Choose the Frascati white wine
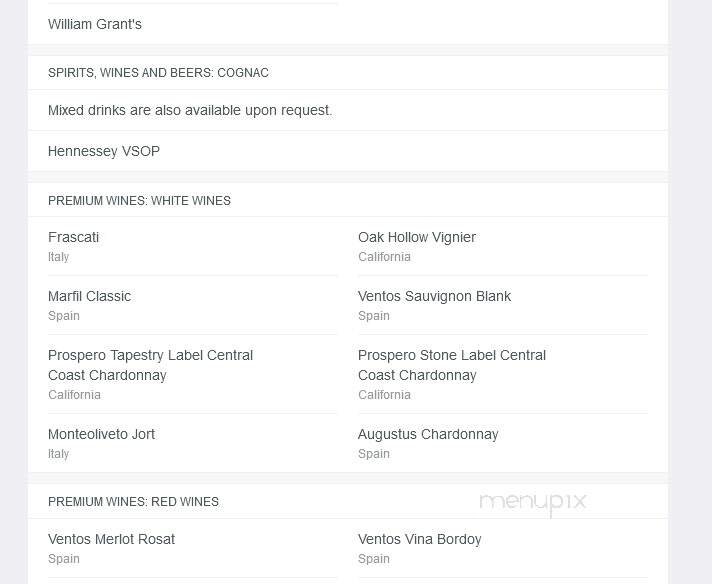The image size is (712, 584). [74, 237]
